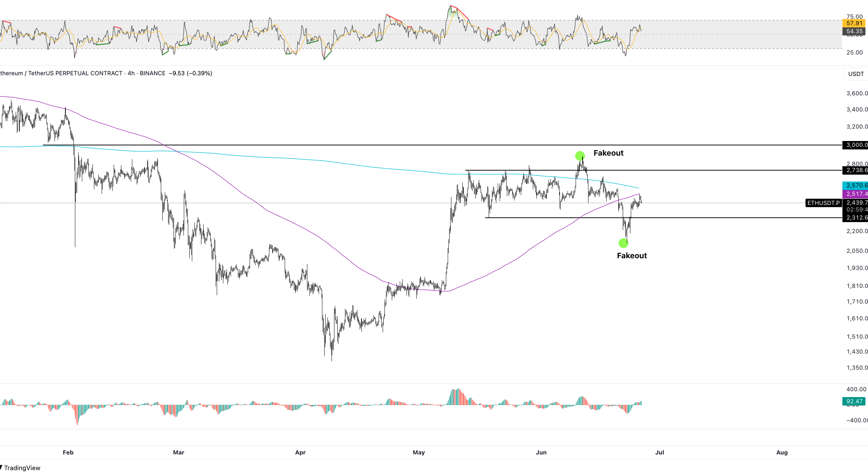Image resolution: width=868 pixels, height=476 pixels.
Task: Click the 2,200.0 price scale label
Action: (x=857, y=231)
